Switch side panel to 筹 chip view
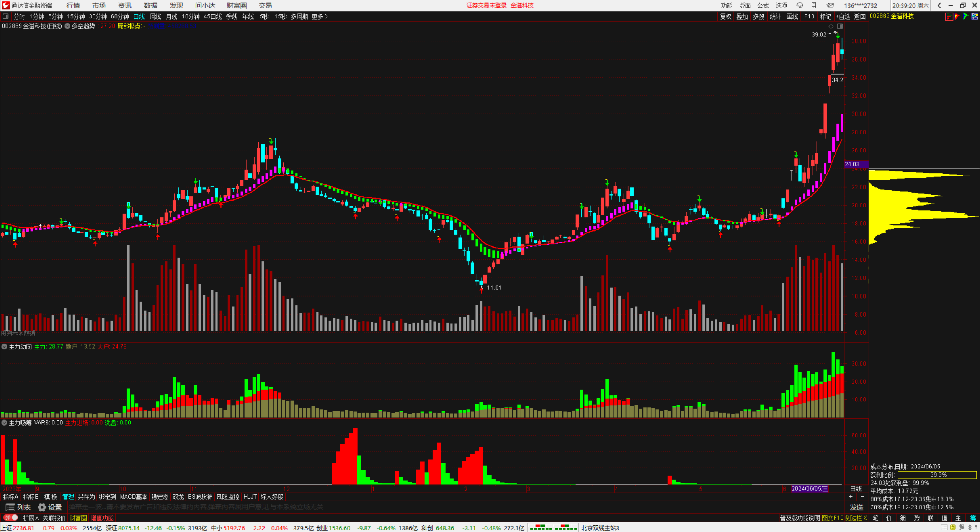 (973, 518)
